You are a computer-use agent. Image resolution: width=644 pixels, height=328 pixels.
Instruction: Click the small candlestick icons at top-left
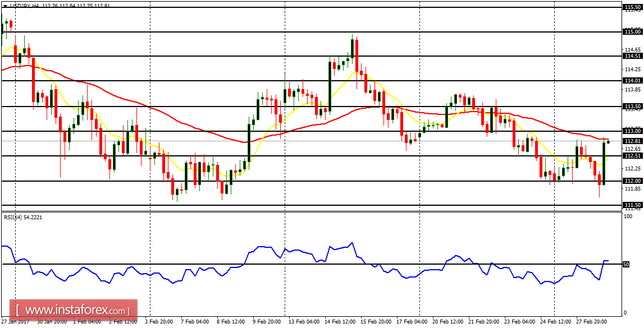[7, 22]
